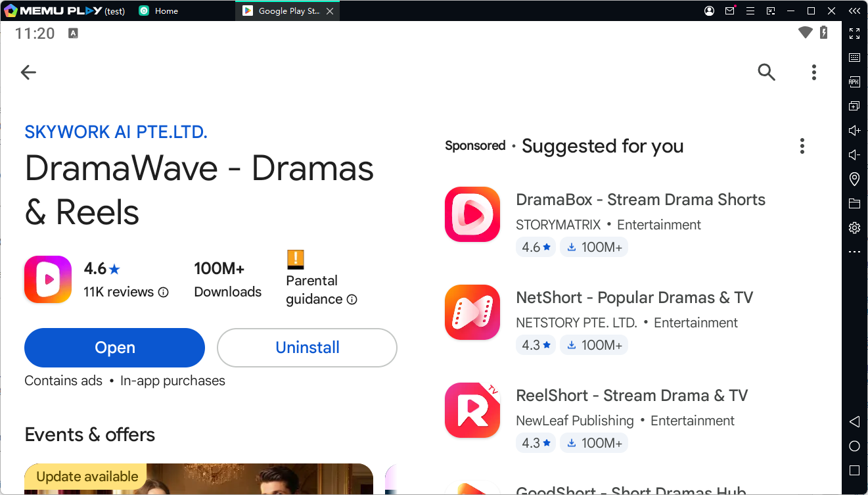Install APK via MEmu sidebar
The width and height of the screenshot is (868, 495).
pyautogui.click(x=855, y=82)
